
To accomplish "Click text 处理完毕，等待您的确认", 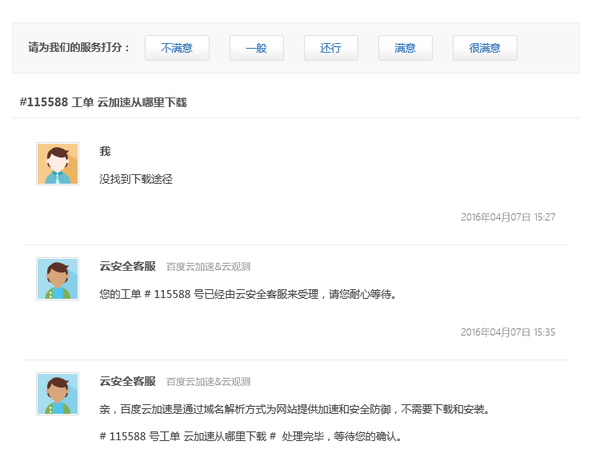I will coord(341,436).
